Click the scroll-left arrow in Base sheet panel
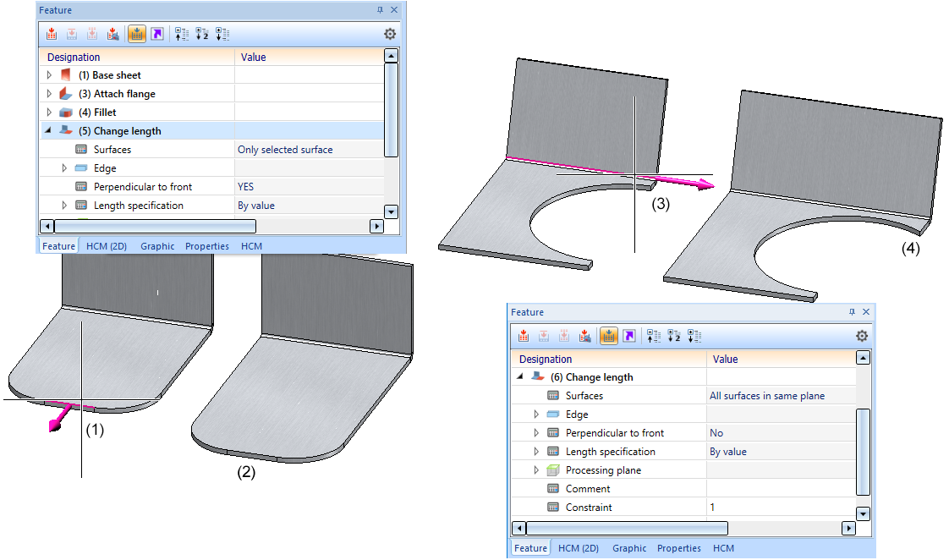 click(47, 226)
